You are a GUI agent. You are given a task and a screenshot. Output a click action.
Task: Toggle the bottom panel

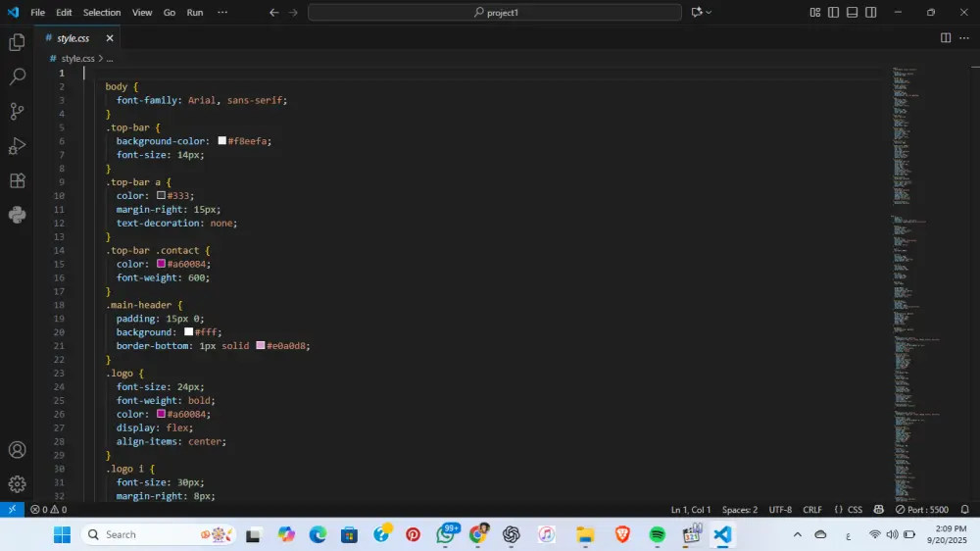click(x=852, y=12)
